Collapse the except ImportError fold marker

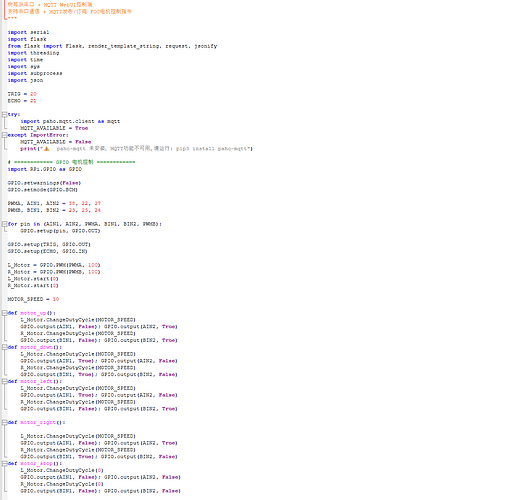4,135
